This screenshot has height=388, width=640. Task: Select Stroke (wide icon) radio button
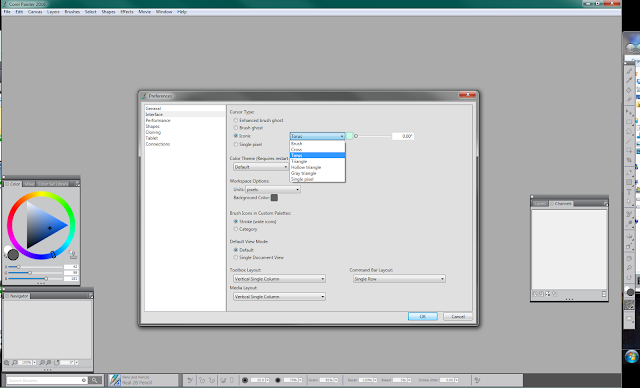point(236,222)
